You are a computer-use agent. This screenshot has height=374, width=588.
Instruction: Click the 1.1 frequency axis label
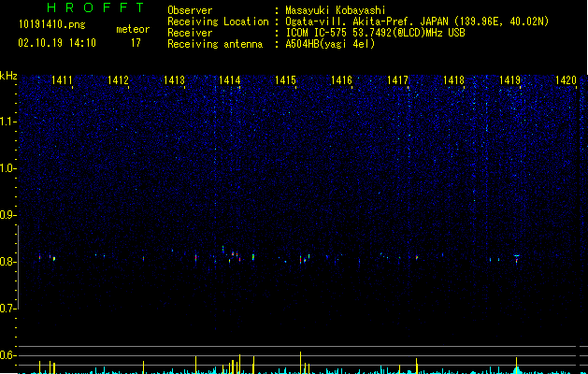point(8,122)
